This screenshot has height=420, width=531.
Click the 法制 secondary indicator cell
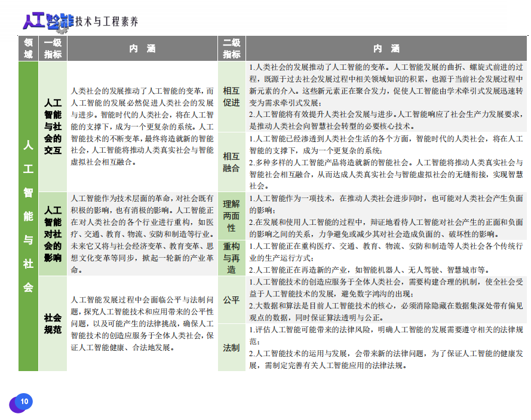231,347
